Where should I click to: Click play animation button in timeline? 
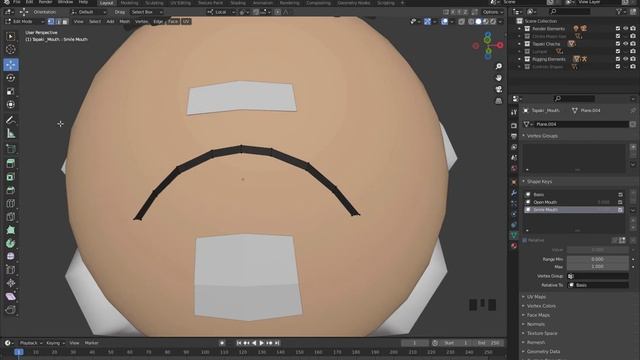(262, 343)
